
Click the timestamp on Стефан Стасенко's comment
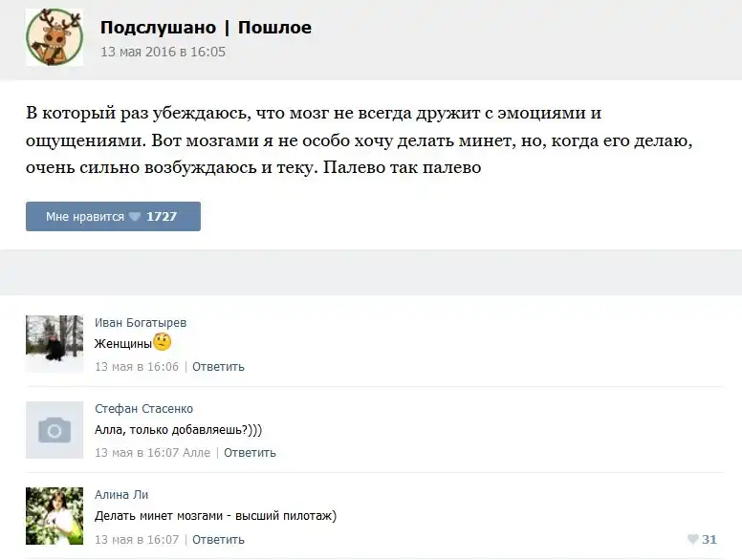pos(137,453)
